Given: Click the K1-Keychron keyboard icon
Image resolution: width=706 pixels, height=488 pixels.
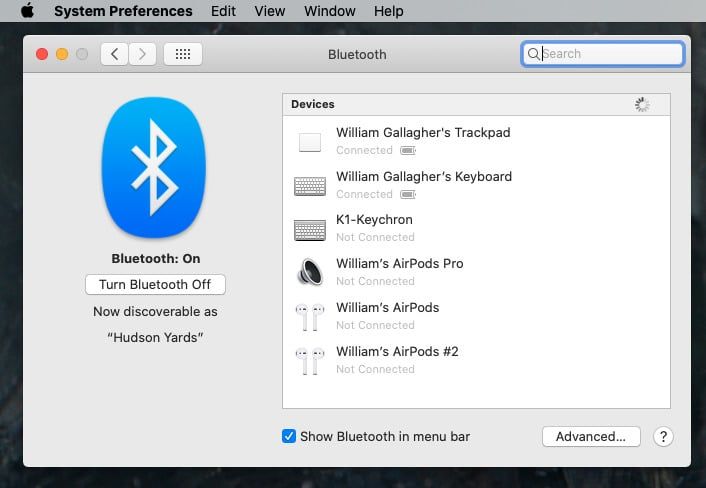Looking at the screenshot, I should click(310, 230).
